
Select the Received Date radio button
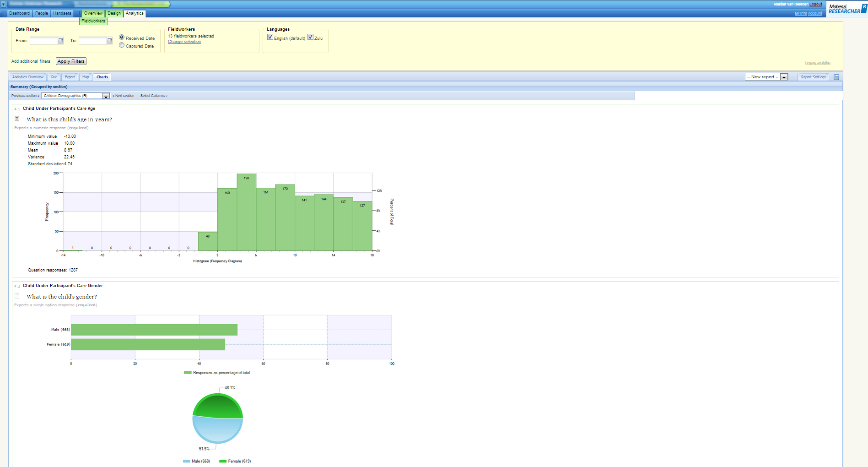[122, 38]
